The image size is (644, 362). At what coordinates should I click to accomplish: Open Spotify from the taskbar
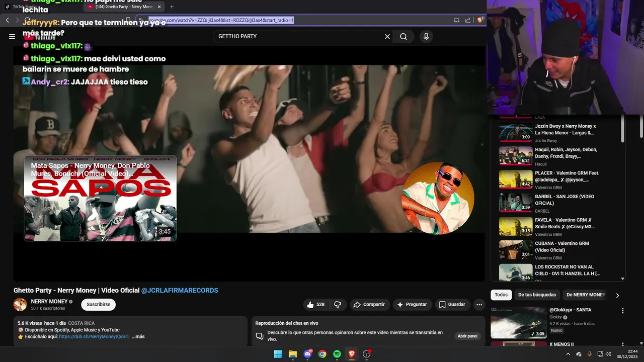coord(337,354)
